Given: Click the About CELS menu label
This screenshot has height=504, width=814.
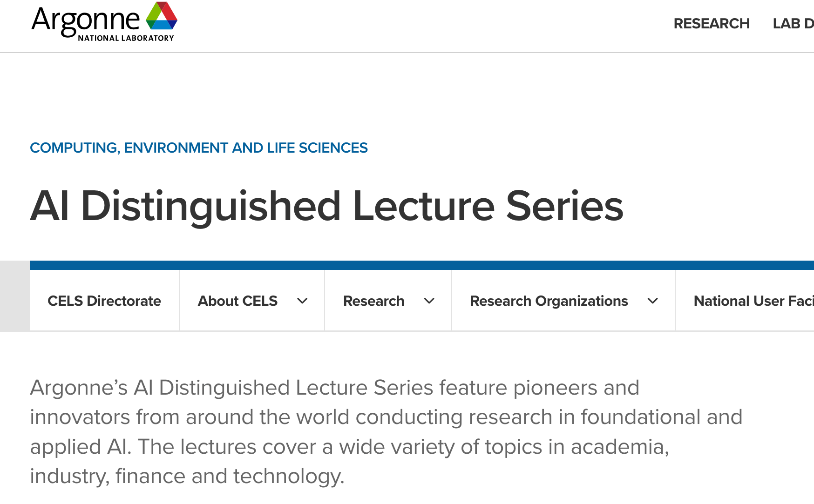Looking at the screenshot, I should (x=237, y=301).
